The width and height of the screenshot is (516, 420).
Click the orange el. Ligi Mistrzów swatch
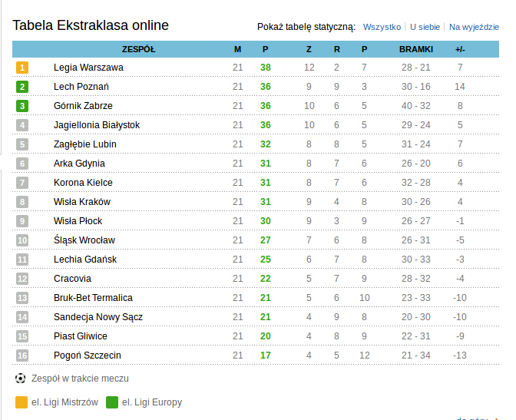[21, 402]
